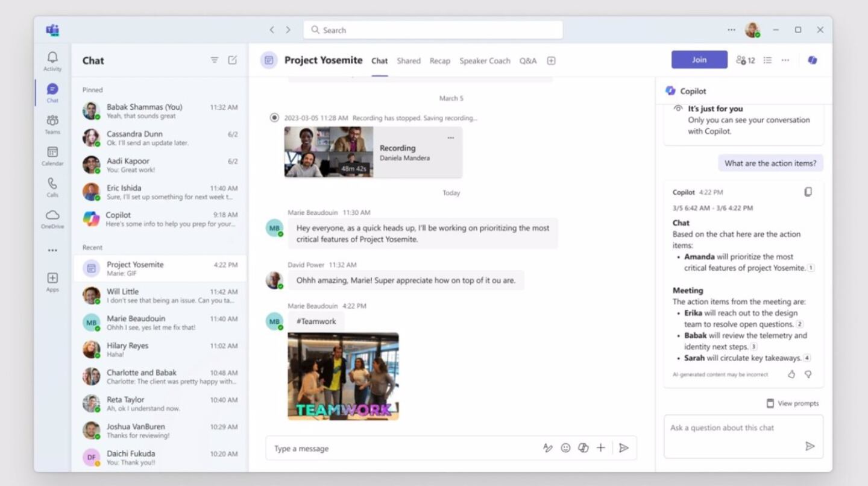The image size is (868, 486).
Task: Open View prompts
Action: point(792,403)
